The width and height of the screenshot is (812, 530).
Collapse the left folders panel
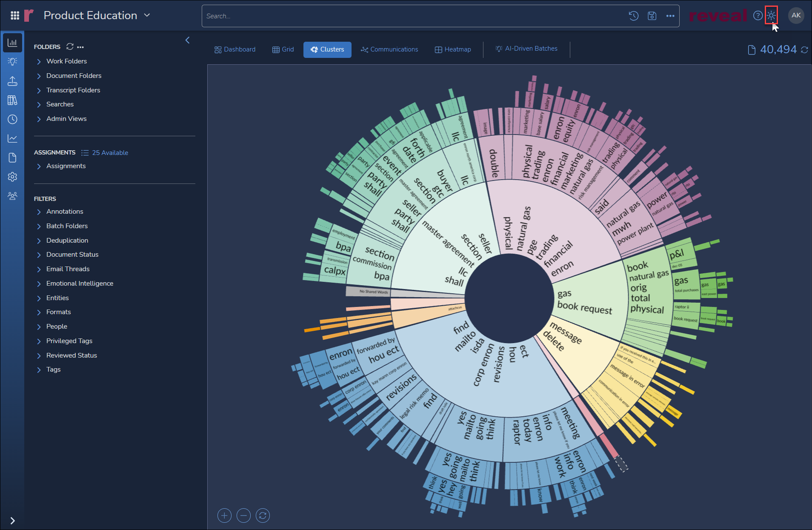point(187,40)
